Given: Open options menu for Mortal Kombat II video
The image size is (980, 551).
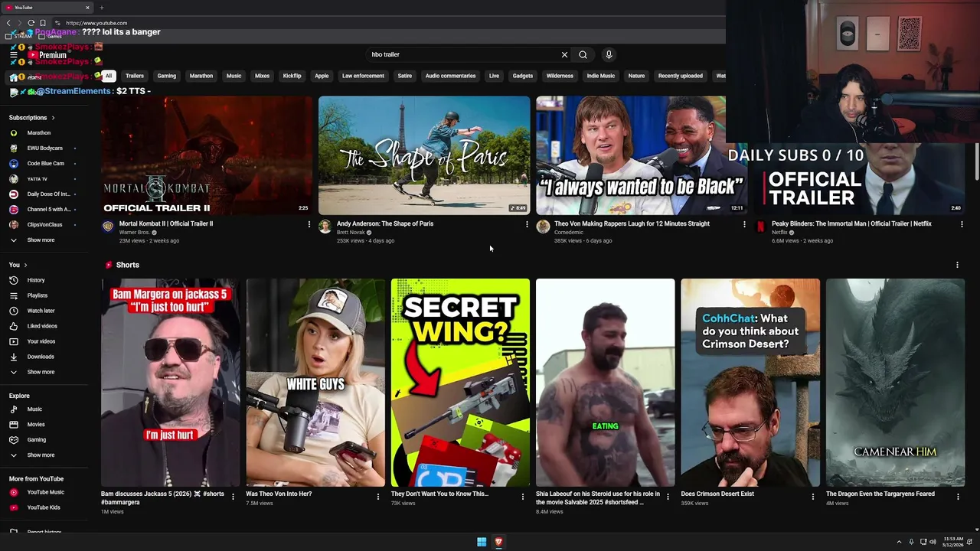Looking at the screenshot, I should point(309,224).
